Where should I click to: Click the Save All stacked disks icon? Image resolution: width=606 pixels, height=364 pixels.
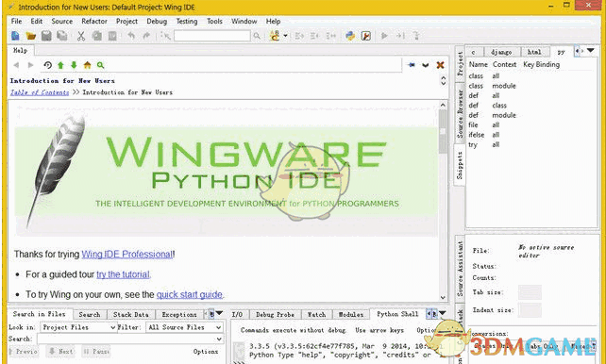pyautogui.click(x=62, y=36)
